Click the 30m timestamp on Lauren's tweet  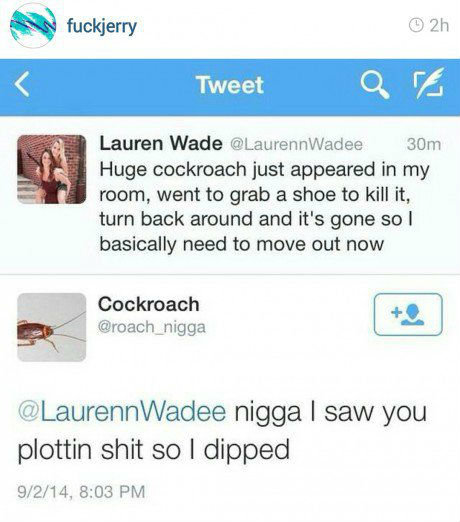(x=424, y=145)
